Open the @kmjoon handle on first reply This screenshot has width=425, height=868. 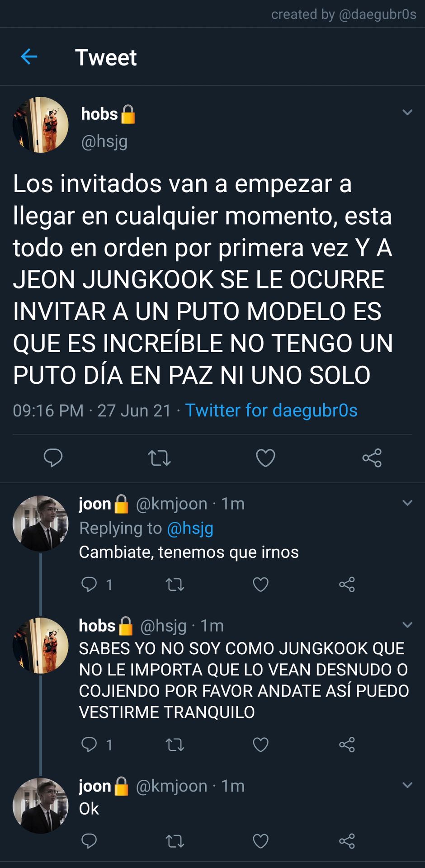[x=172, y=504]
